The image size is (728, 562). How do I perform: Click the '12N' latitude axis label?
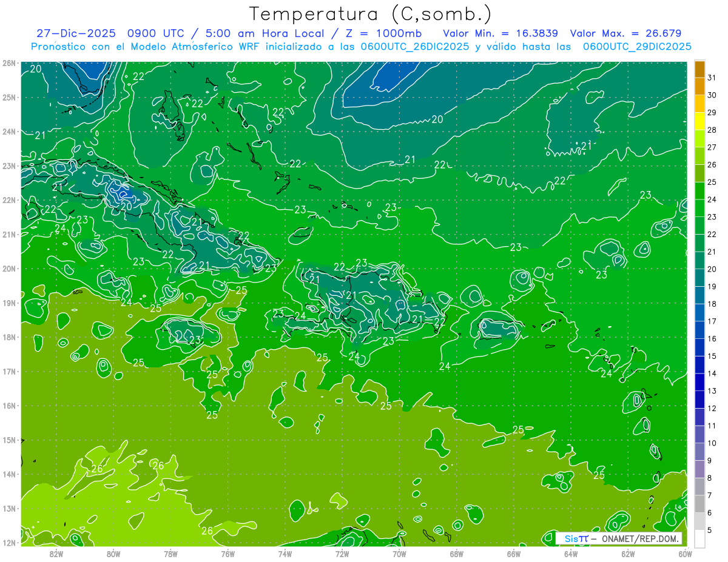tap(9, 543)
